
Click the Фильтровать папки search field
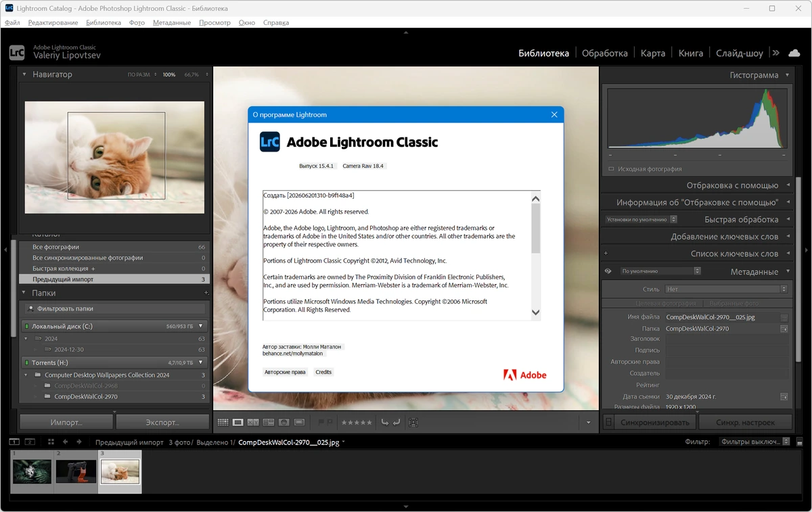tap(114, 308)
